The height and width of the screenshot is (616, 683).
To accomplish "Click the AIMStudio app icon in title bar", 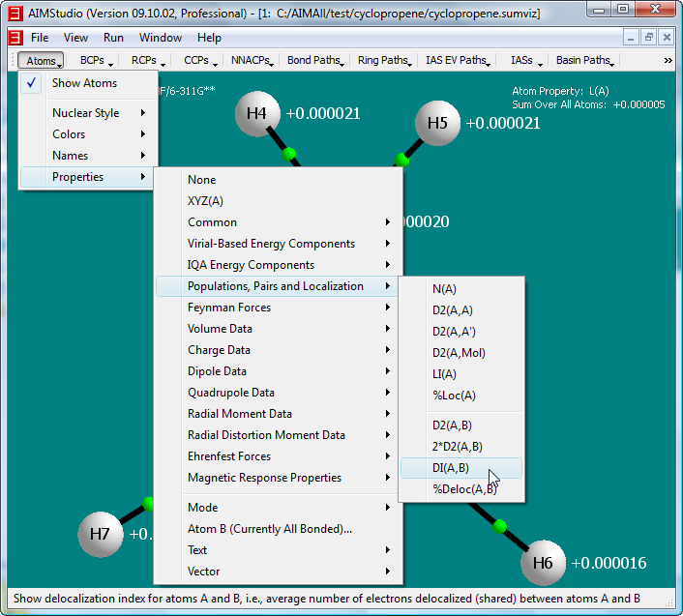I will pyautogui.click(x=15, y=10).
